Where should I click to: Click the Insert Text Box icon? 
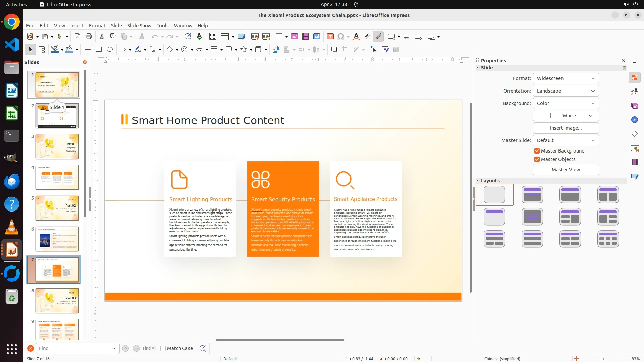click(330, 37)
